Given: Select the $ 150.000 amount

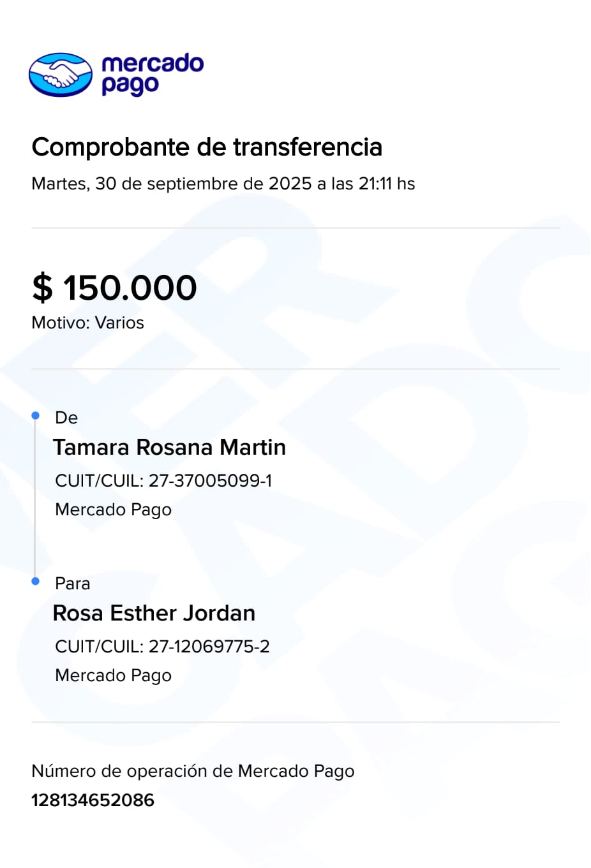Looking at the screenshot, I should (x=114, y=288).
